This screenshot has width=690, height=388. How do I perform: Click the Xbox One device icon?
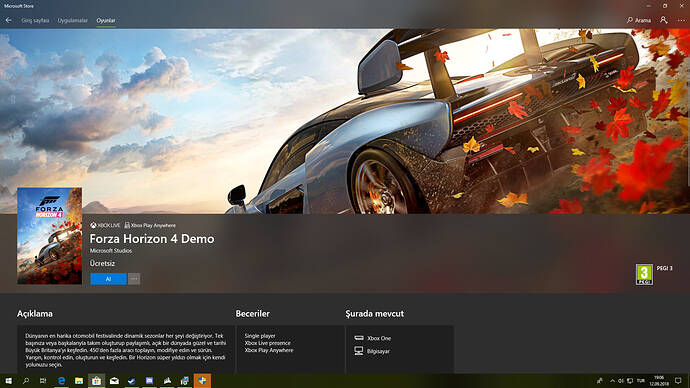pyautogui.click(x=359, y=338)
